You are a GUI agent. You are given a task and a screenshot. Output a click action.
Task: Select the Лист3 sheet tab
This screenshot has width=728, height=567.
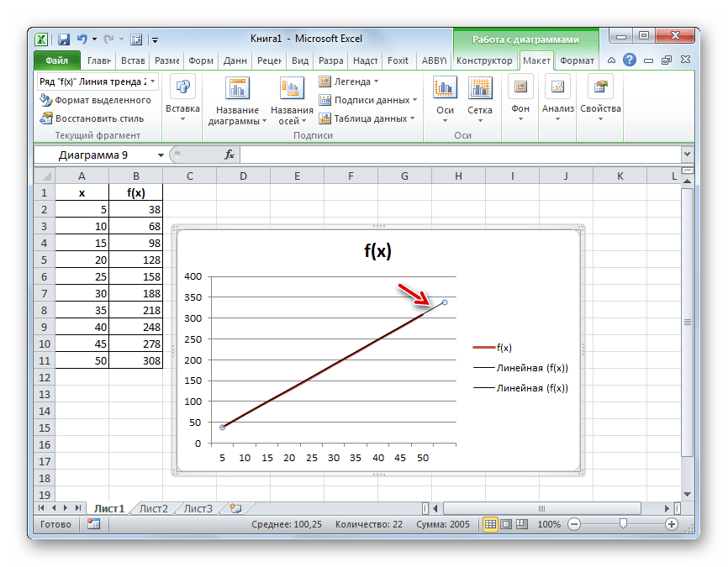pyautogui.click(x=198, y=508)
